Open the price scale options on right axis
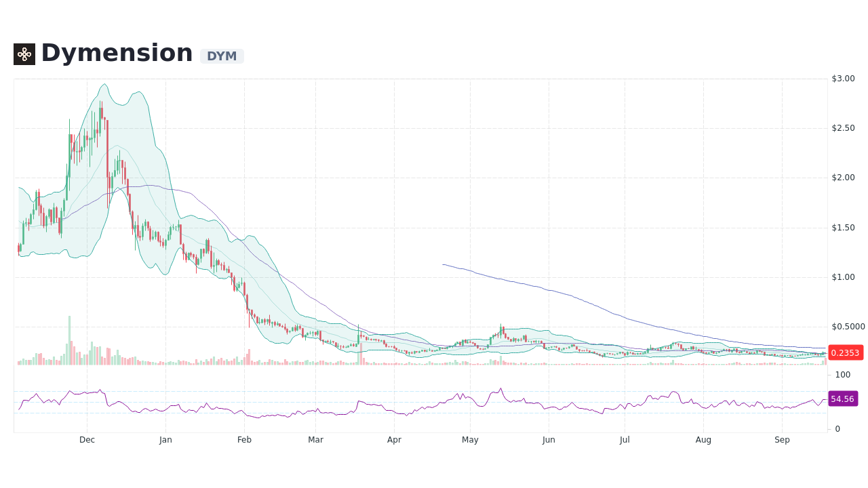Image resolution: width=868 pixels, height=488 pixels. 843,203
